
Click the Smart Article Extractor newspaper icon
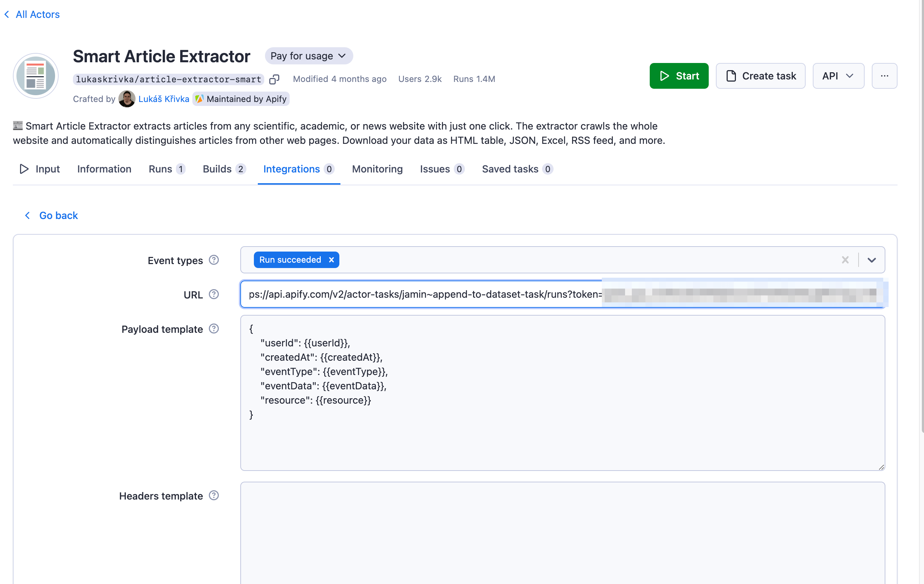(x=35, y=76)
